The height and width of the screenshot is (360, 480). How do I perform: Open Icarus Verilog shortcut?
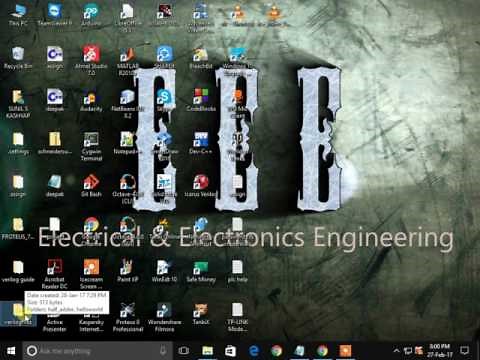click(x=201, y=186)
